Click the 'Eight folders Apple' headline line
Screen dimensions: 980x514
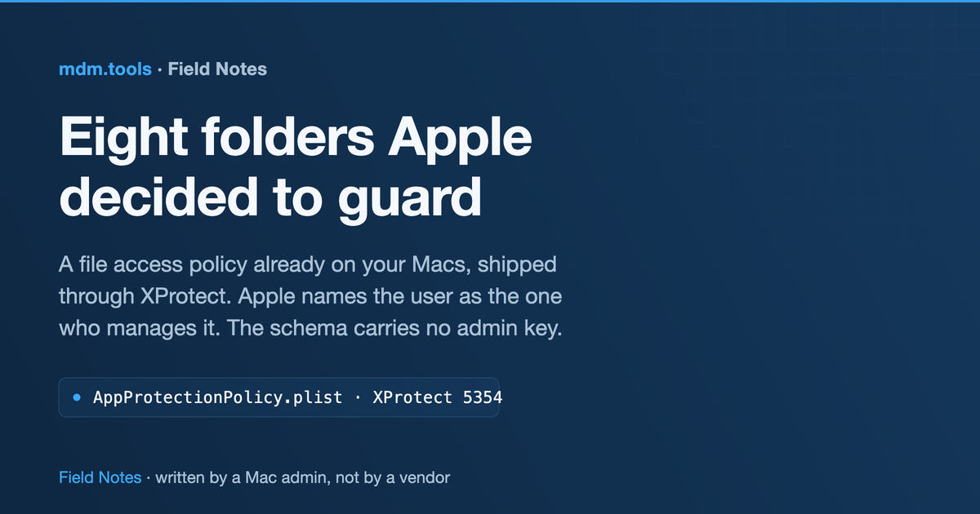pyautogui.click(x=296, y=140)
